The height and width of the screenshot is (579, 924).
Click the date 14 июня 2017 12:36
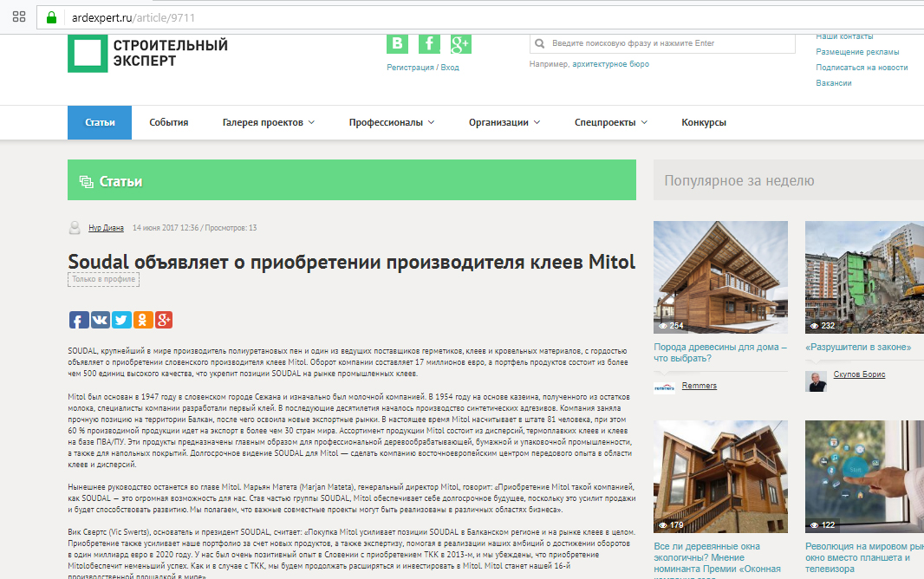click(166, 228)
